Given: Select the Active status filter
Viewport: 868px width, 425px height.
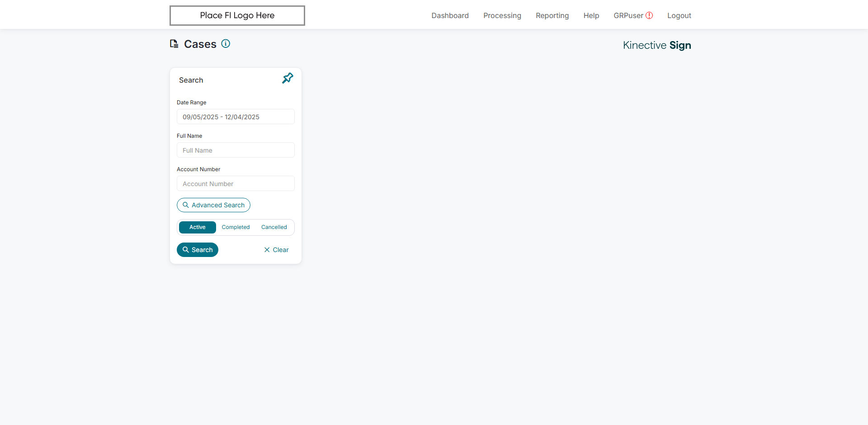Looking at the screenshot, I should [x=197, y=227].
